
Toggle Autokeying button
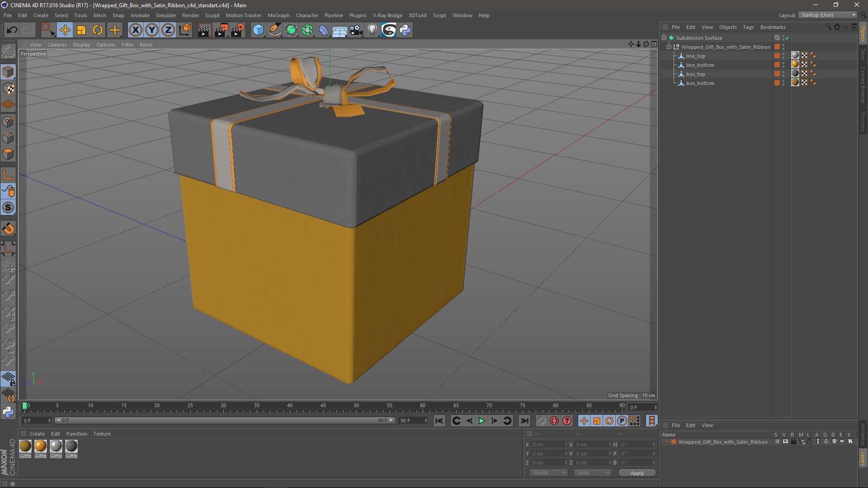point(554,421)
